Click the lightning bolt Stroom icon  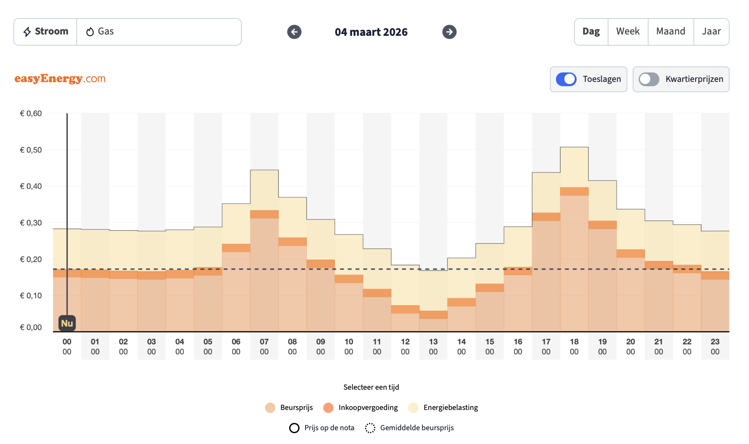coord(27,32)
